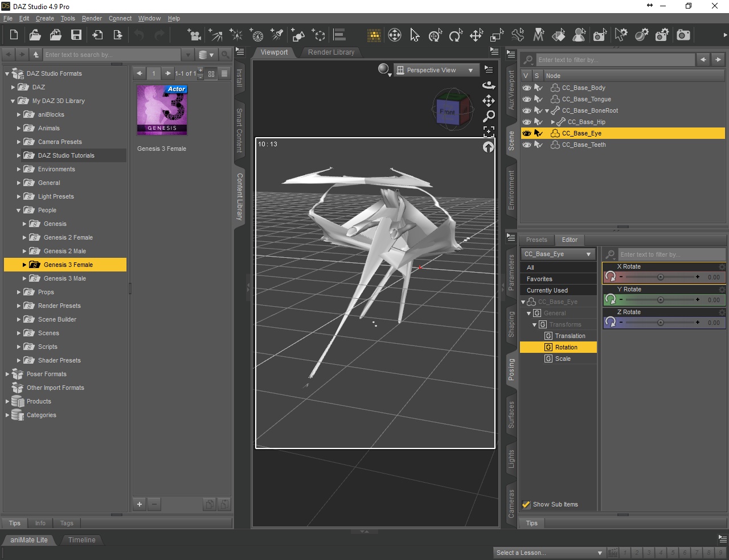Toggle visibility eye for CC_Base_BoneRoot
This screenshot has height=560, width=729.
tap(527, 110)
